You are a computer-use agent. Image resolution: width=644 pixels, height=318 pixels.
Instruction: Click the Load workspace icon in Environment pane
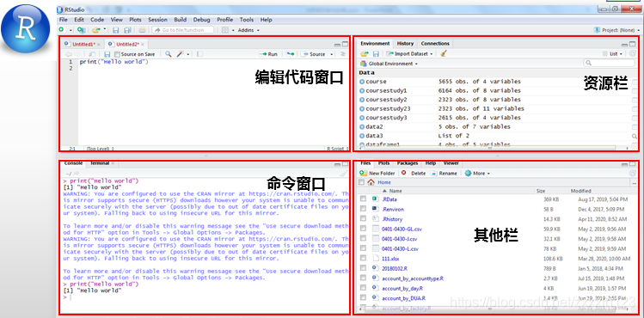point(365,54)
